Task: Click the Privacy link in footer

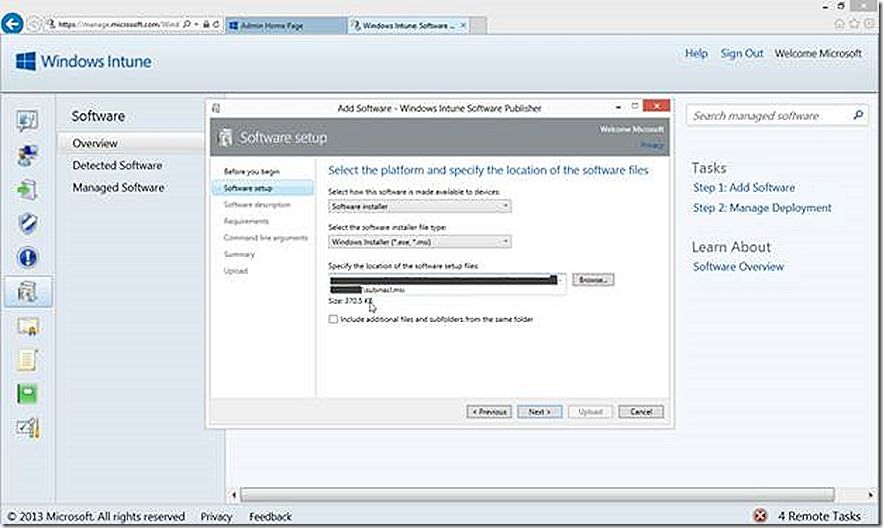Action: coord(216,516)
